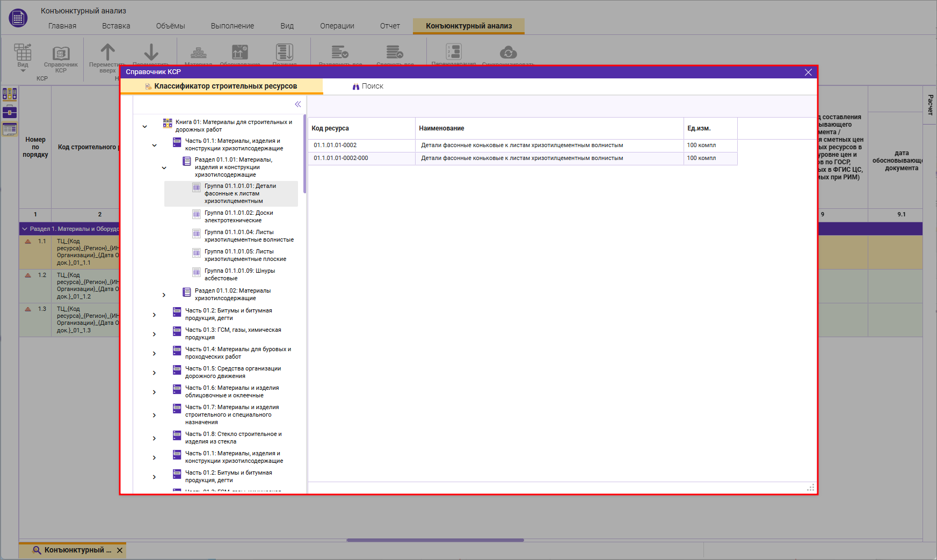The width and height of the screenshot is (937, 560).
Task: Close the Справочник КСР dialog
Action: point(808,72)
